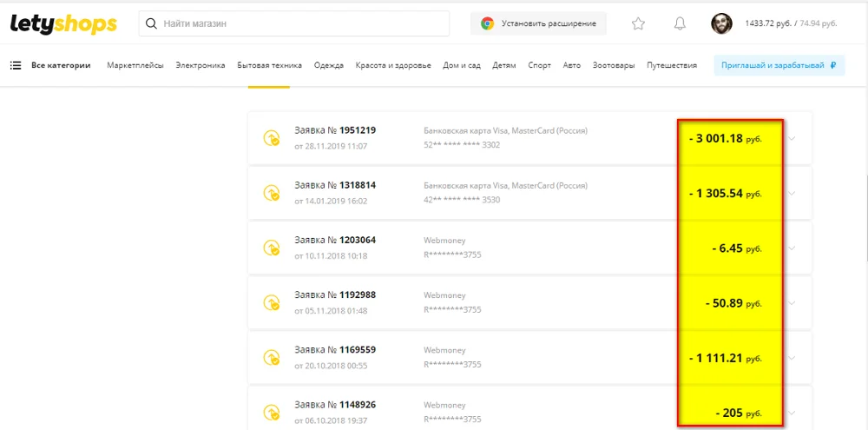The width and height of the screenshot is (868, 430).
Task: Click the search magnifier icon
Action: (x=153, y=23)
